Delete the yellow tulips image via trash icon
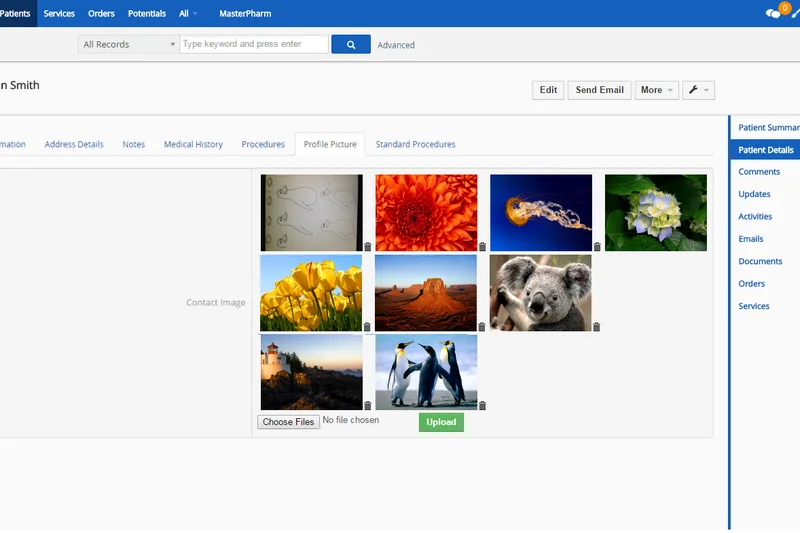 click(367, 327)
